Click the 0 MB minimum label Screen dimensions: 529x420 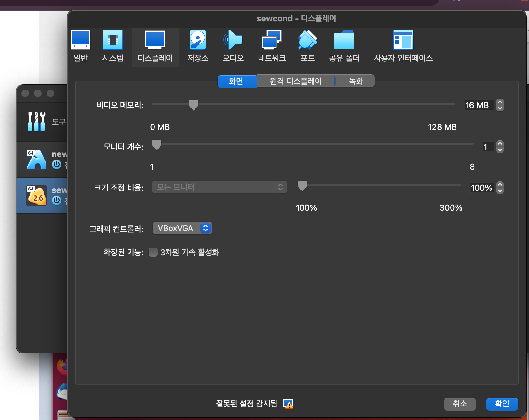[x=160, y=127]
